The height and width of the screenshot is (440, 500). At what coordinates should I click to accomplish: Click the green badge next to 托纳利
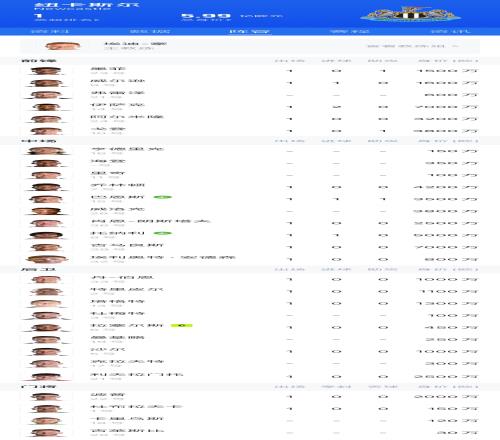click(162, 233)
